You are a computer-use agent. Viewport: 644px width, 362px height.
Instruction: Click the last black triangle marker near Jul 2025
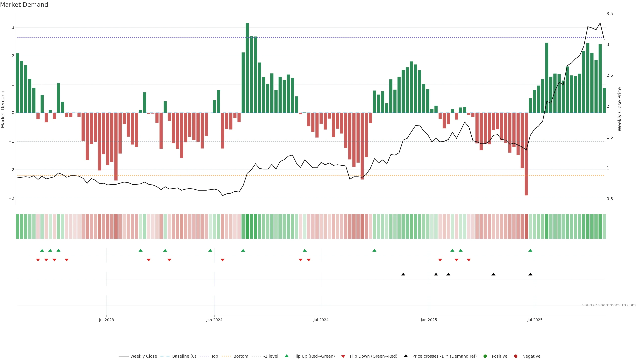pos(530,274)
